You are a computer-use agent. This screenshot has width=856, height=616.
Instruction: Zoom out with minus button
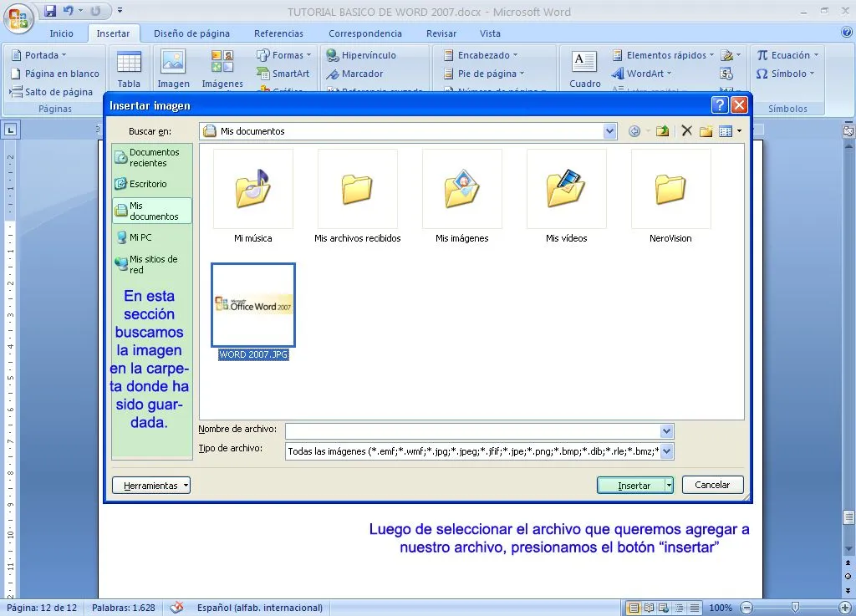coord(746,608)
